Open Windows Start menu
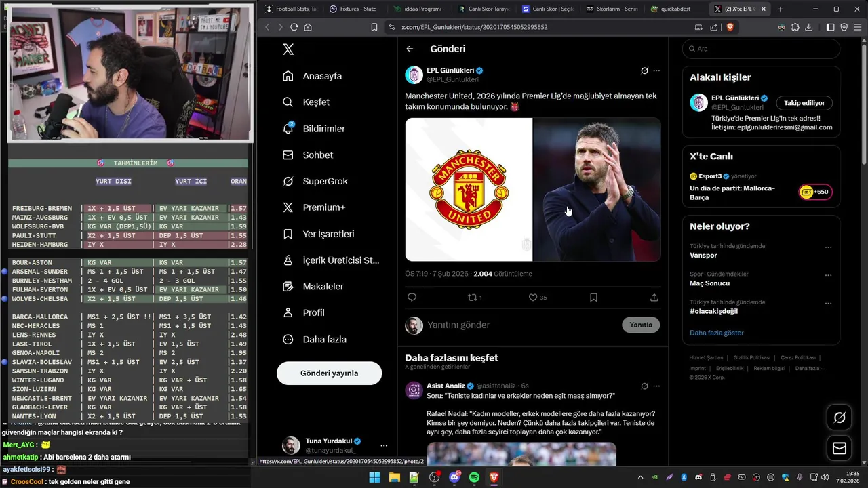868x488 pixels. [x=374, y=477]
